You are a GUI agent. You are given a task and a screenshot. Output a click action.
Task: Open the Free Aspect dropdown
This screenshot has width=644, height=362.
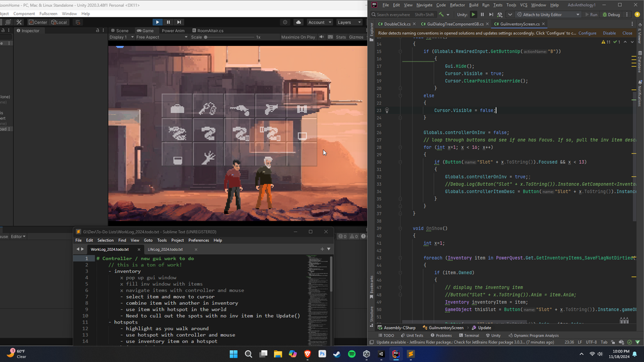coord(162,37)
